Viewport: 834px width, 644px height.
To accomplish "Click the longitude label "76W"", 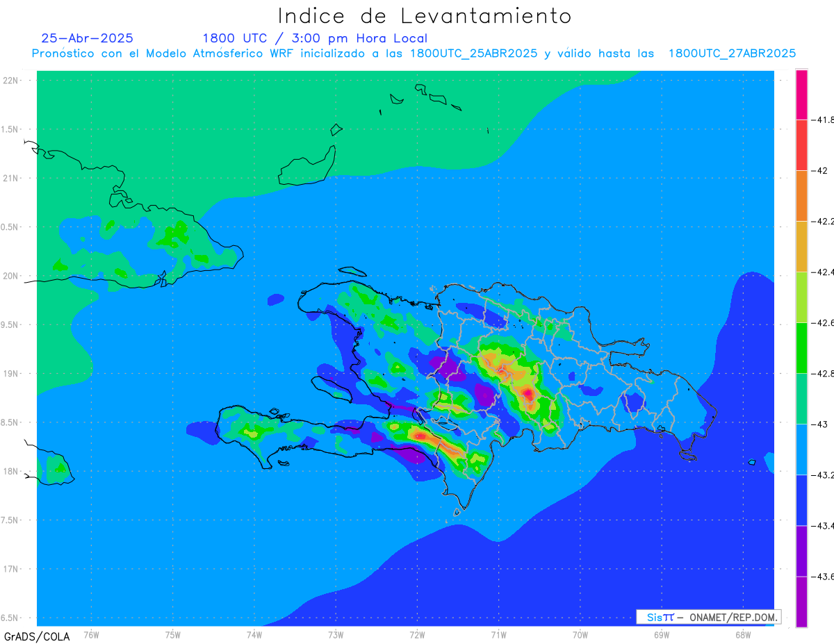I will click(x=91, y=634).
